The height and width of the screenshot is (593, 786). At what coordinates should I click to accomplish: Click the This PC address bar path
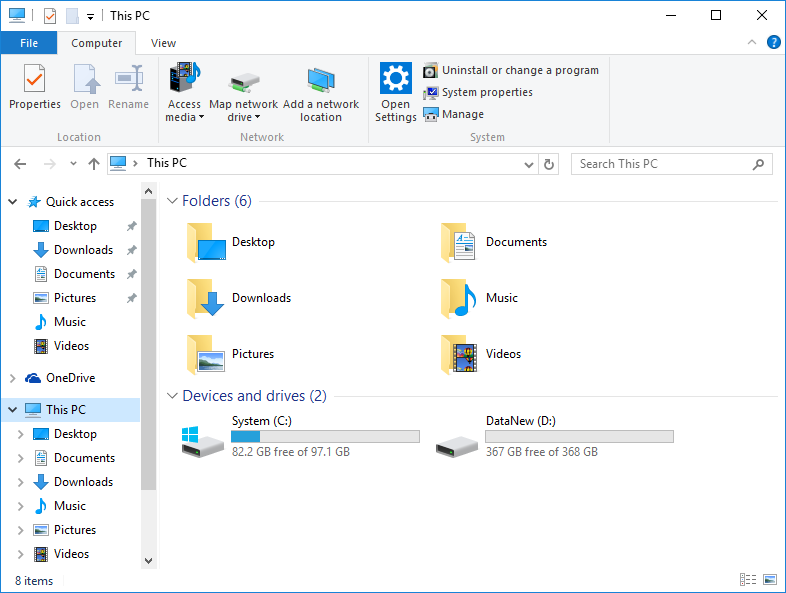pos(166,163)
